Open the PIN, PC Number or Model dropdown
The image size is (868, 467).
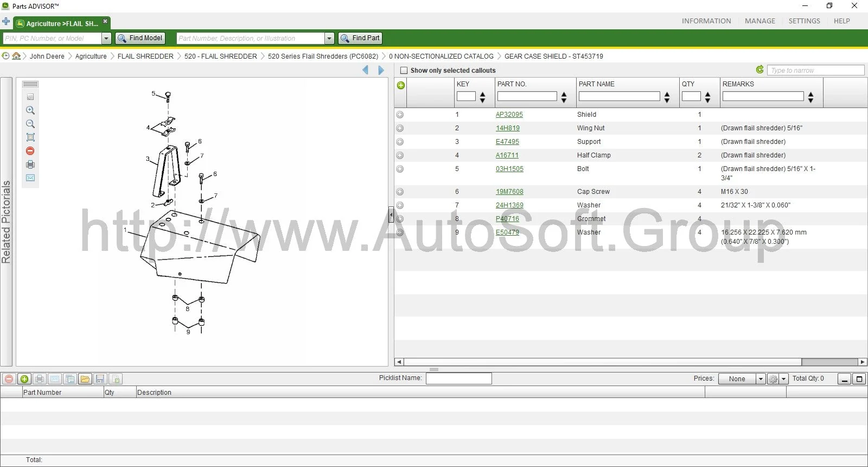[106, 39]
